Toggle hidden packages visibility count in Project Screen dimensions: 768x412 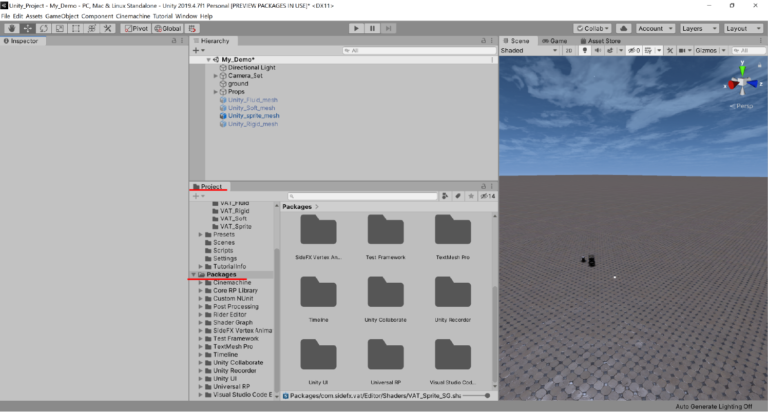488,196
